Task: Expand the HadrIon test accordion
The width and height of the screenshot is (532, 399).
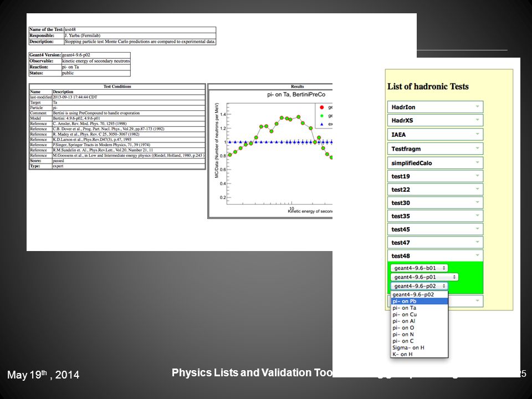Action: [x=435, y=107]
